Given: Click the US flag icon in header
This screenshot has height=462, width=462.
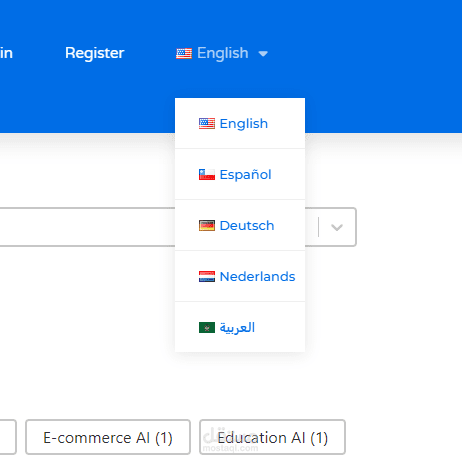Looking at the screenshot, I should tap(184, 54).
